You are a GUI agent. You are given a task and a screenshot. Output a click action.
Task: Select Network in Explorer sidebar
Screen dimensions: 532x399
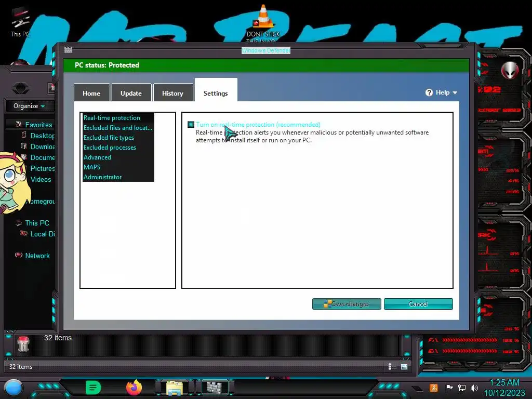click(37, 256)
